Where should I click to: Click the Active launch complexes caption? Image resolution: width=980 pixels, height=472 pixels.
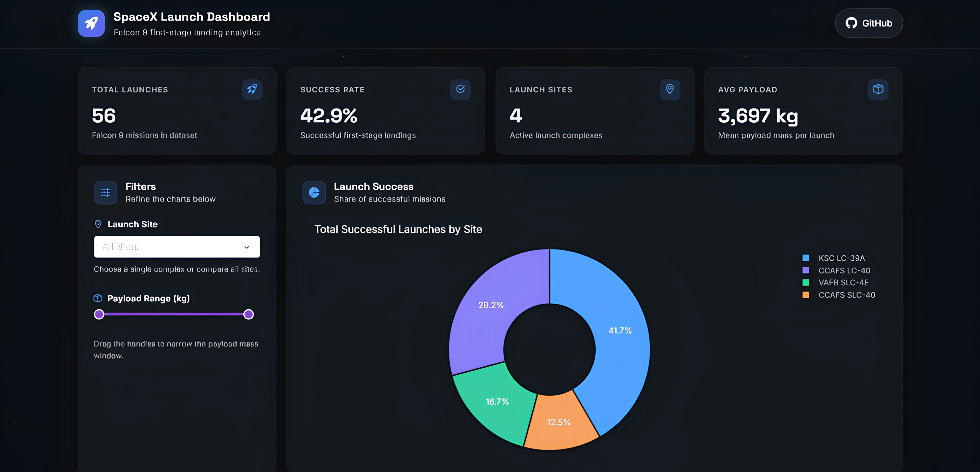(556, 135)
